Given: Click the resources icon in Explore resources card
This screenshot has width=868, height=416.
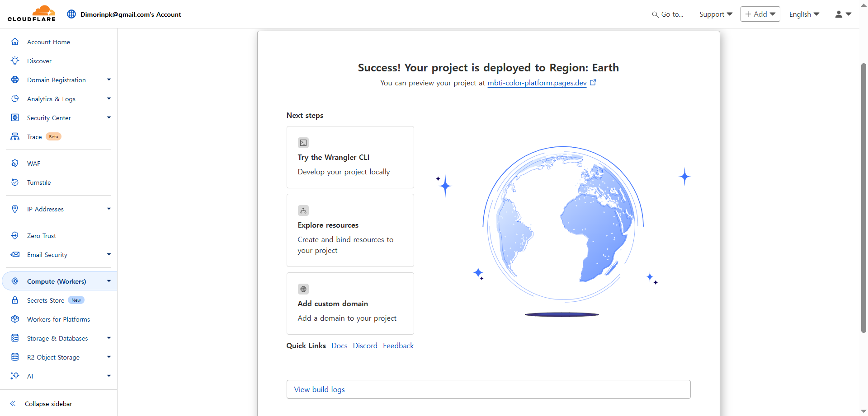Looking at the screenshot, I should tap(303, 210).
